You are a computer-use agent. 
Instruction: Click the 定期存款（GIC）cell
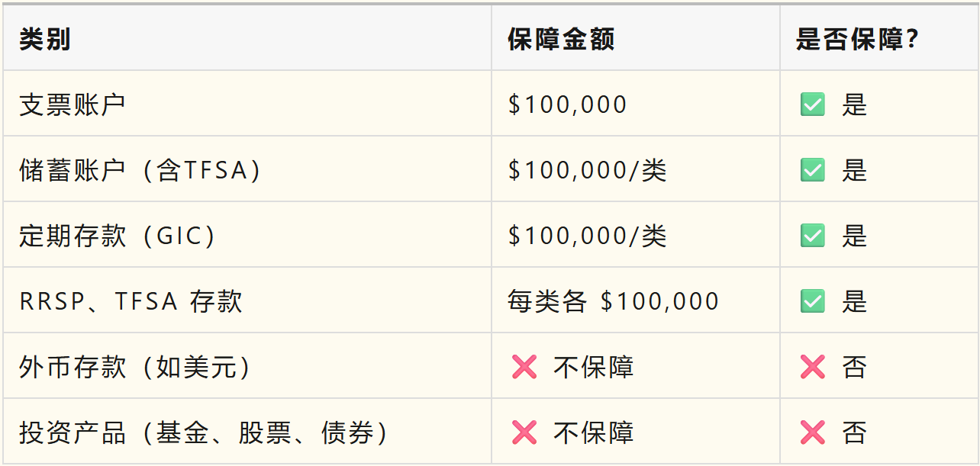tap(247, 235)
